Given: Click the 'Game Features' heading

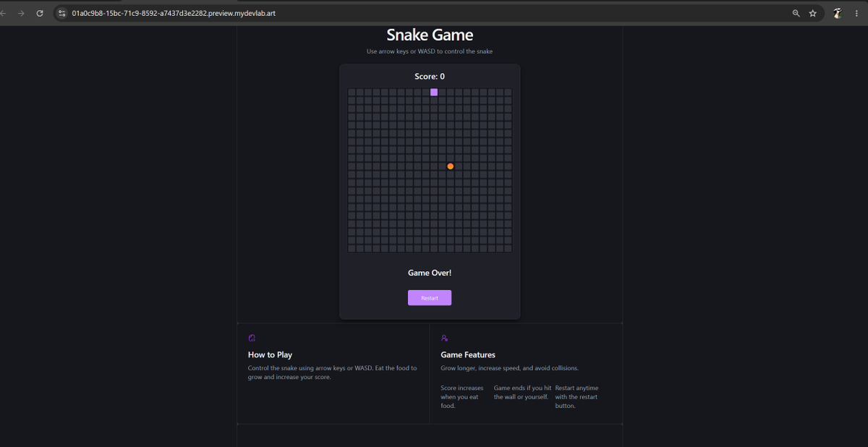Looking at the screenshot, I should (x=468, y=355).
